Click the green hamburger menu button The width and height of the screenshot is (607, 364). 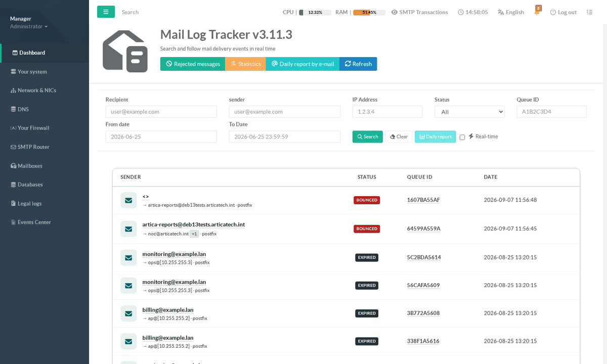(106, 12)
